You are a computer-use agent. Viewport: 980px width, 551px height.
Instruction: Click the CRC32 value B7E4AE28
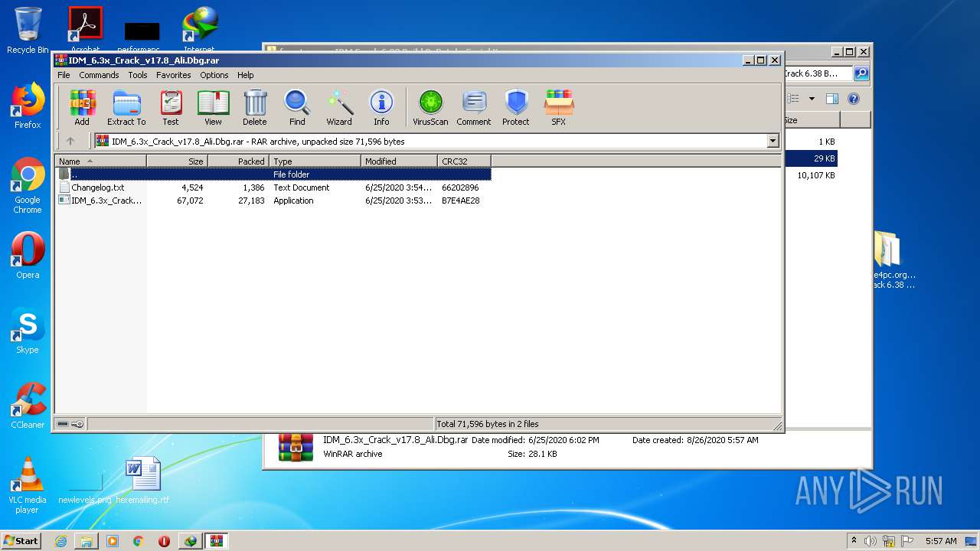pos(461,201)
